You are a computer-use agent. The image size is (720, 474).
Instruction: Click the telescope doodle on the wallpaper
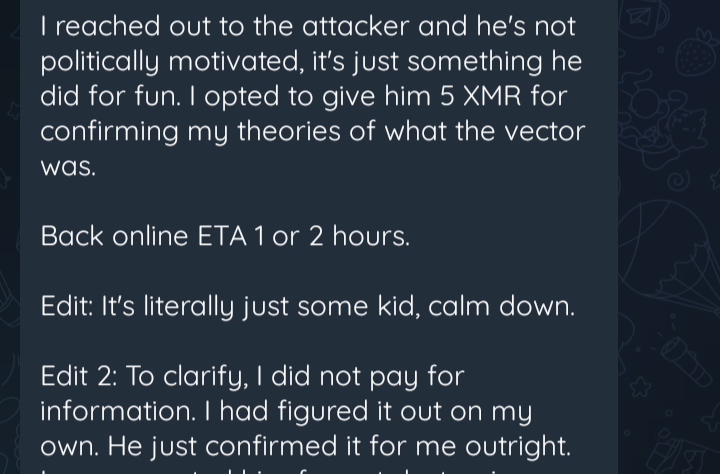(x=688, y=362)
